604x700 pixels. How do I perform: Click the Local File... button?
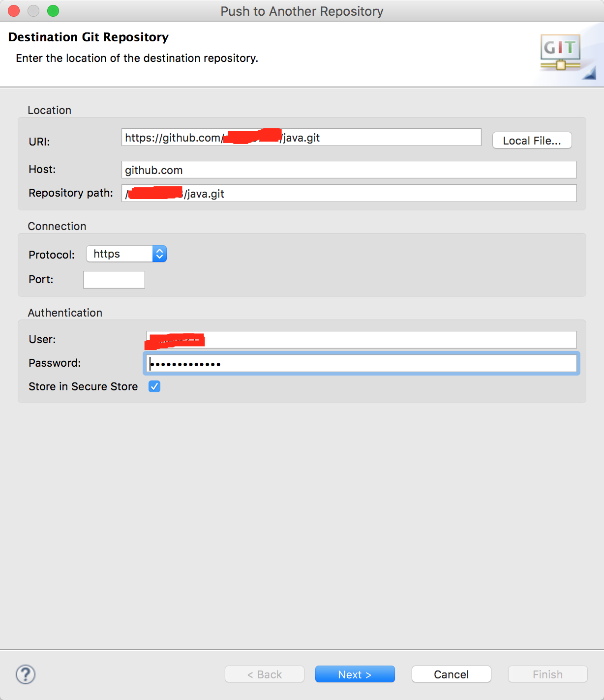click(x=532, y=141)
